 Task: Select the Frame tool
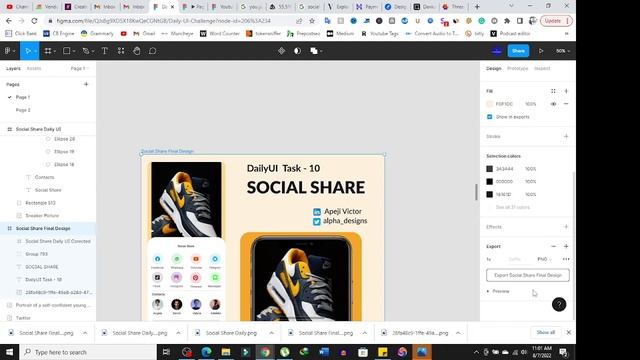coord(48,51)
